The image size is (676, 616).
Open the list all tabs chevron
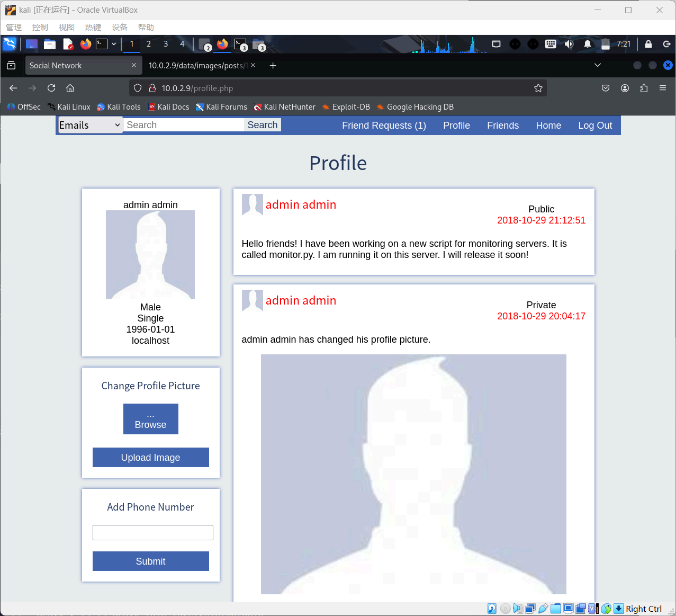click(597, 65)
